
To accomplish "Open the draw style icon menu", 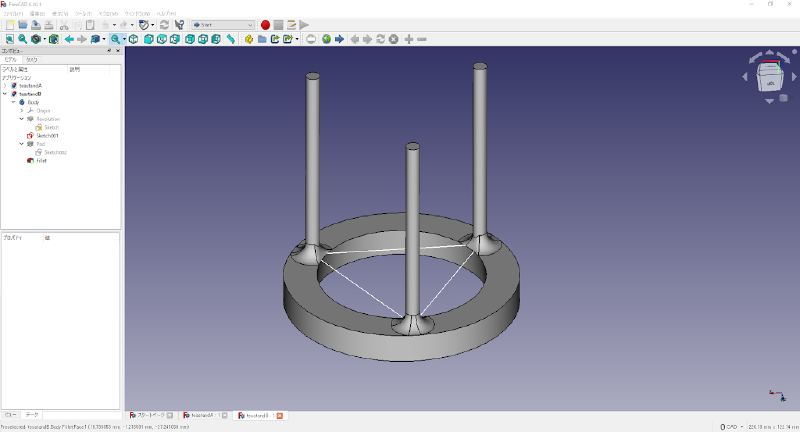I will tap(36, 39).
